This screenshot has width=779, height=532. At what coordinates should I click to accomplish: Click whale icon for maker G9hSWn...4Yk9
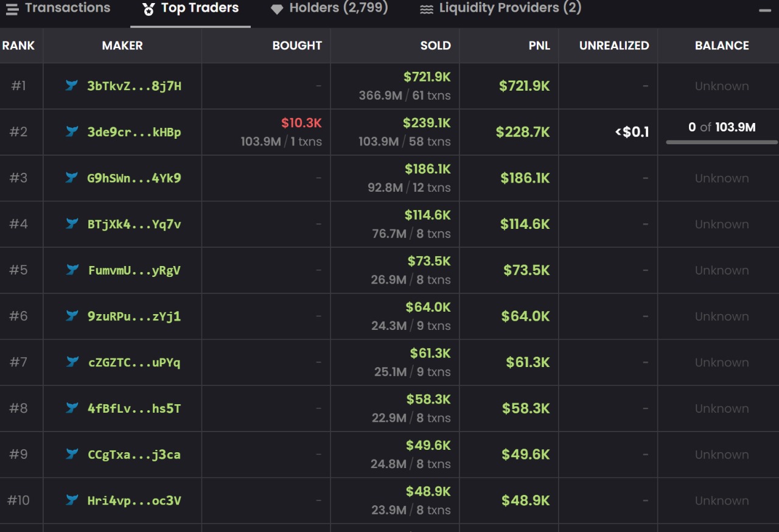click(72, 178)
